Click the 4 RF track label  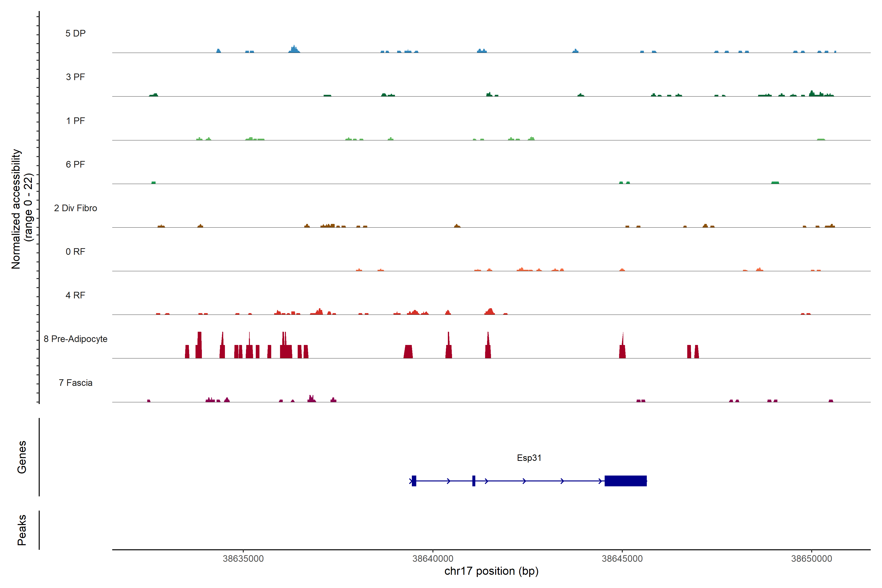75,295
